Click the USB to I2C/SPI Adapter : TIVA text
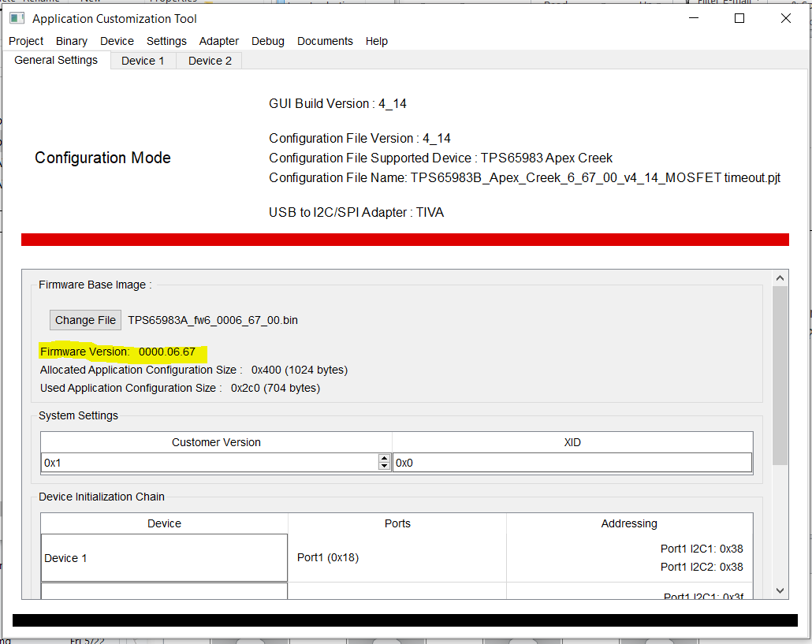The height and width of the screenshot is (644, 812). [356, 212]
